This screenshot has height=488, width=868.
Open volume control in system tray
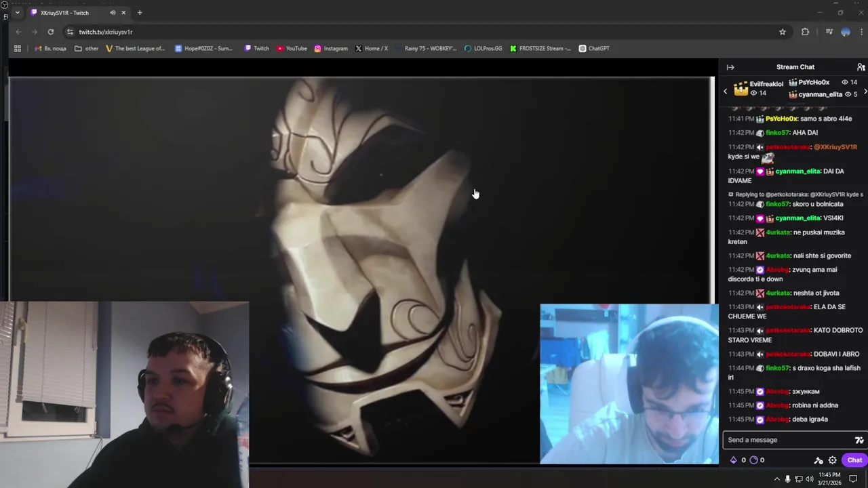[x=809, y=479]
